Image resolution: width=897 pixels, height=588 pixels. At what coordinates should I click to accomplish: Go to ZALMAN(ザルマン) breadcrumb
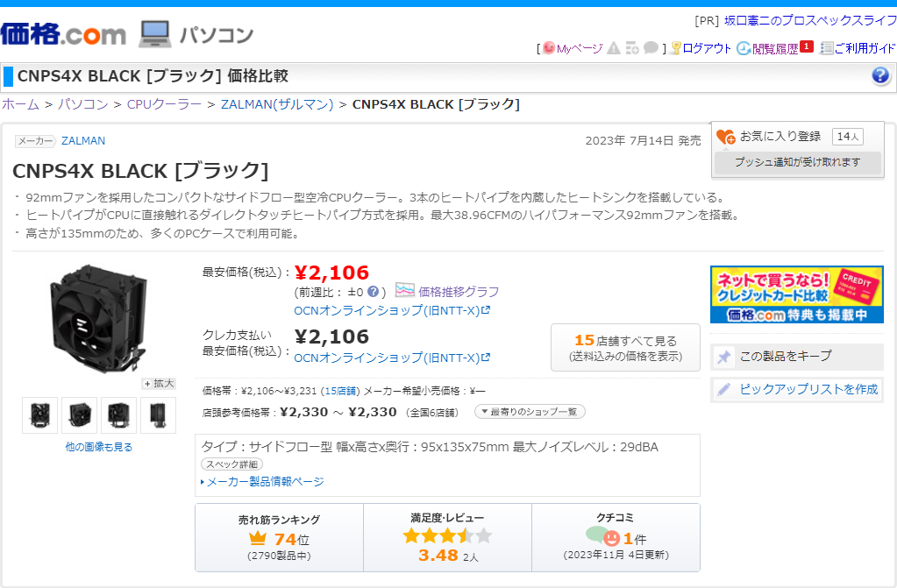click(277, 104)
